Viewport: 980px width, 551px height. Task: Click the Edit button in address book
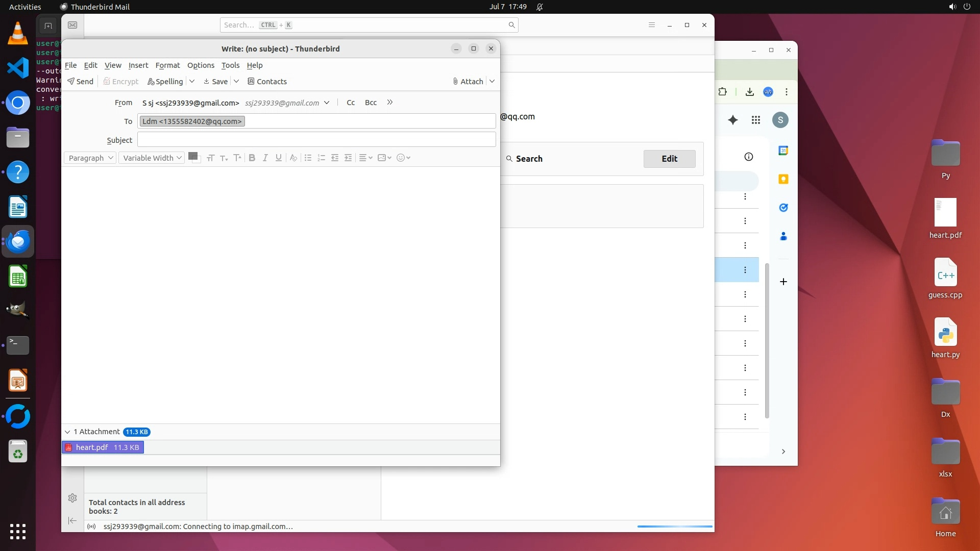click(669, 159)
